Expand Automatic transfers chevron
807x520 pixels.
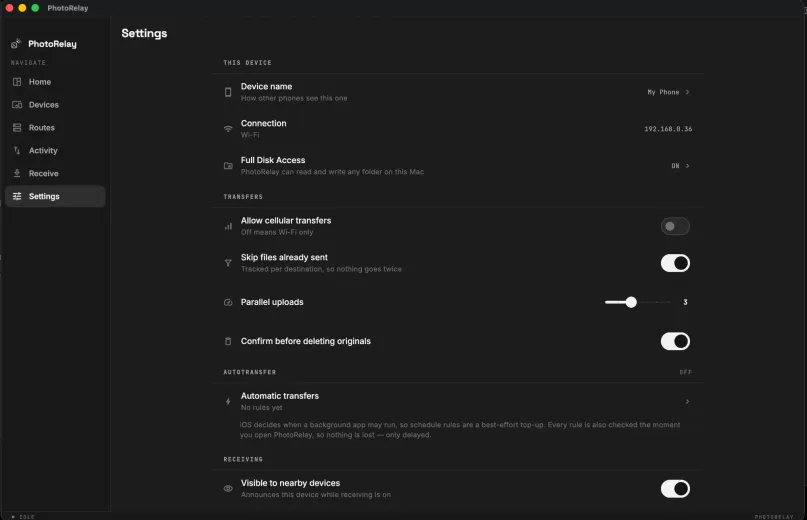687,402
